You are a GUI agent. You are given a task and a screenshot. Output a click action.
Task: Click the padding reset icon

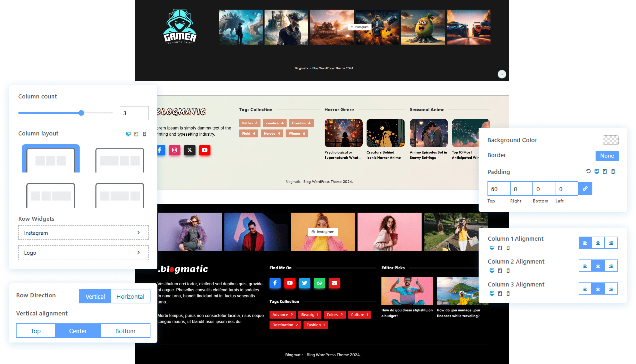point(588,172)
